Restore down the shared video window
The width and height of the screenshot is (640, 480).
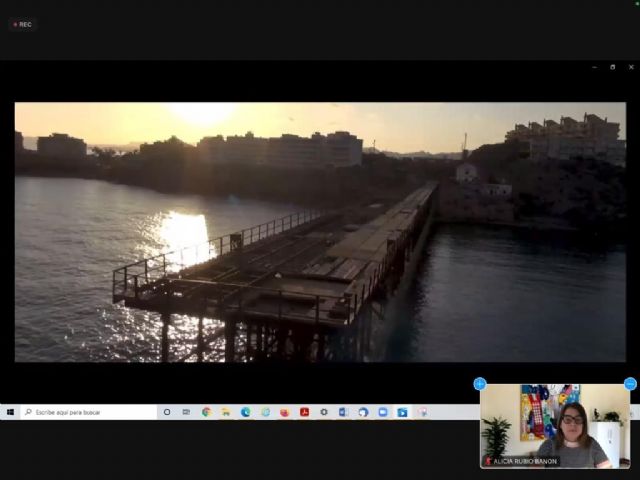(x=612, y=67)
